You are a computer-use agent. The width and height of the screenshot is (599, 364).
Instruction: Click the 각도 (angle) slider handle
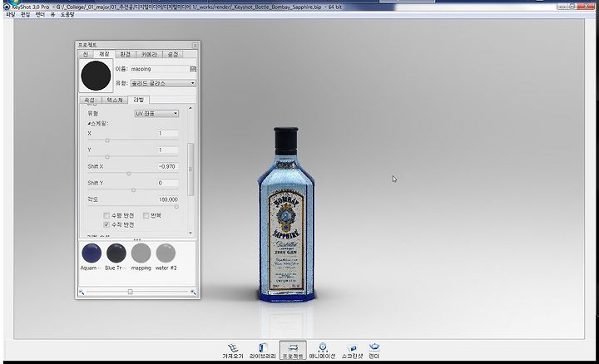176,207
